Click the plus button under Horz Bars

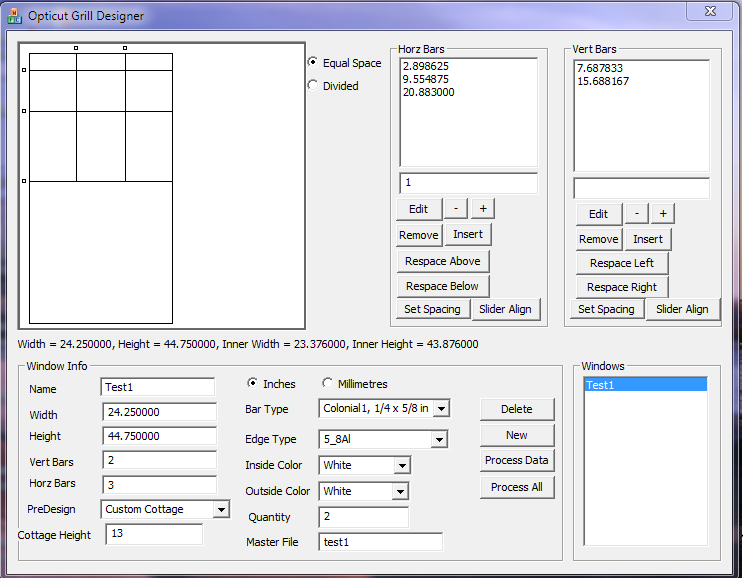483,209
